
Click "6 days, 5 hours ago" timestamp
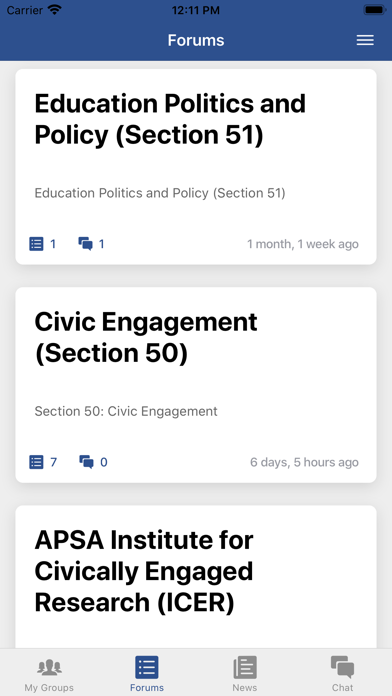tap(304, 462)
